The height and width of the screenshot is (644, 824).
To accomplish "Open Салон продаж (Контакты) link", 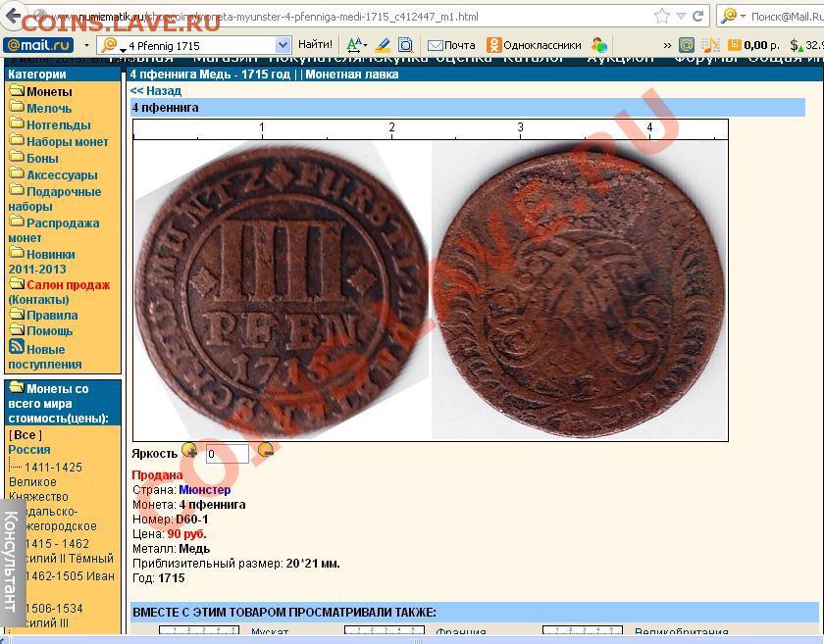I will pyautogui.click(x=59, y=292).
